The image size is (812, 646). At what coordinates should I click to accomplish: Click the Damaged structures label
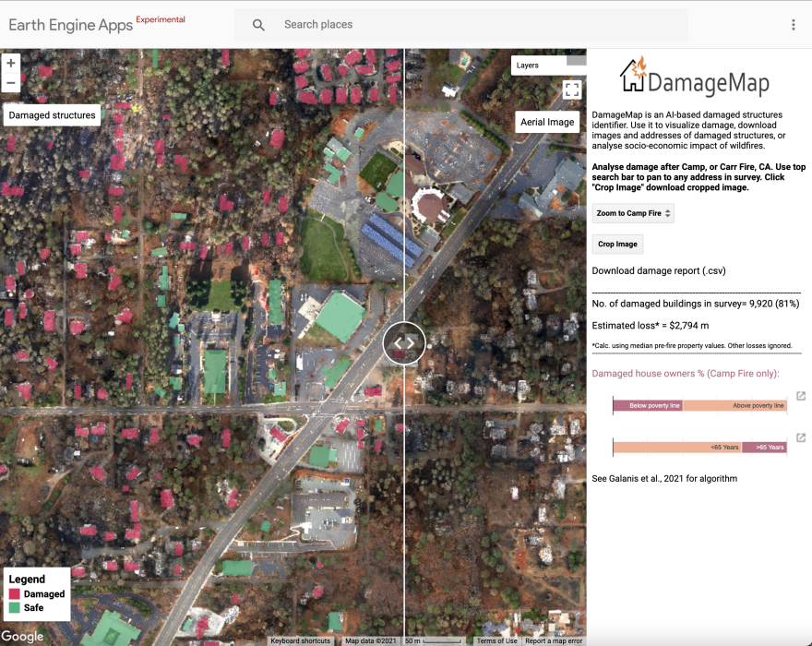[x=52, y=115]
